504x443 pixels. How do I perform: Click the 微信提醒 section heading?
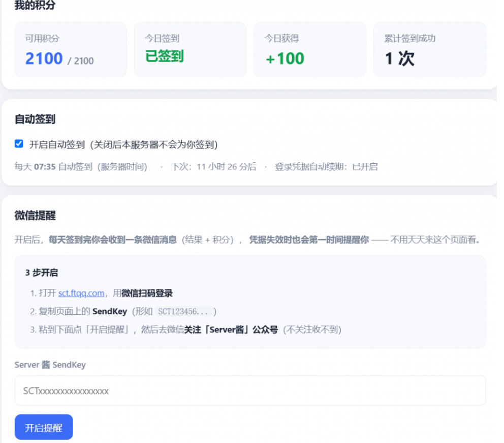tap(35, 215)
